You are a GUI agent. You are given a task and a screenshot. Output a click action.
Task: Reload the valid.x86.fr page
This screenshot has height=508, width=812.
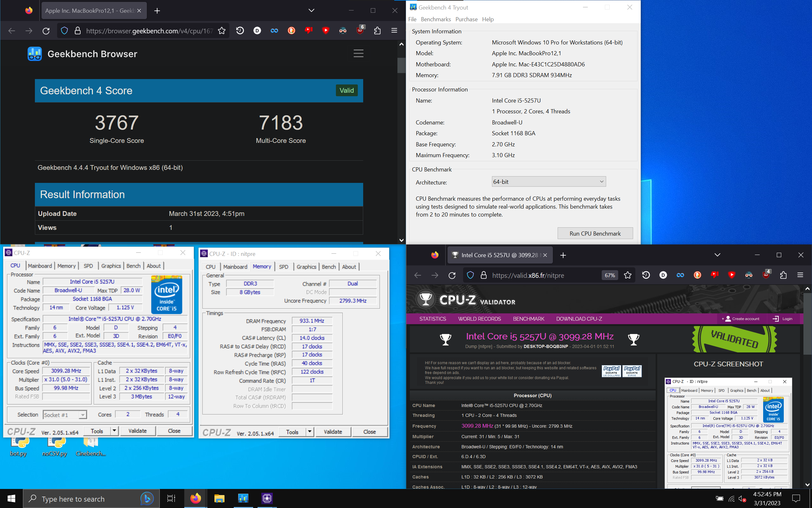(x=452, y=276)
